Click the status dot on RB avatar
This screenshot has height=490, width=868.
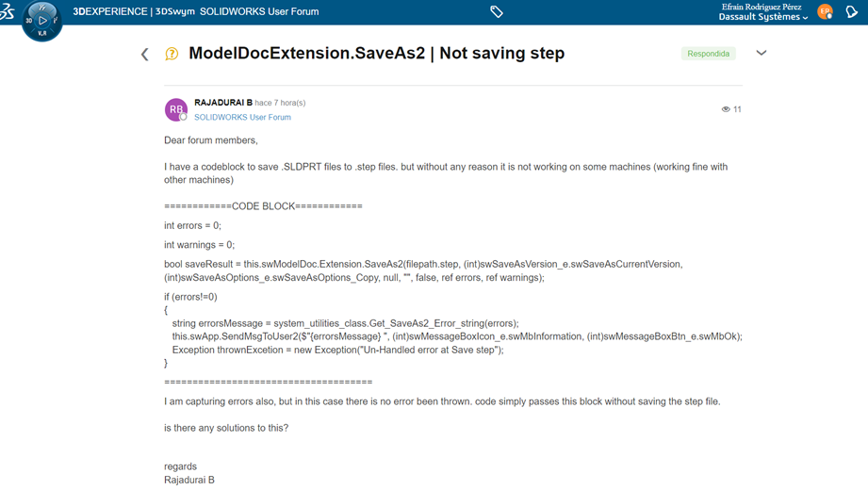(x=183, y=117)
